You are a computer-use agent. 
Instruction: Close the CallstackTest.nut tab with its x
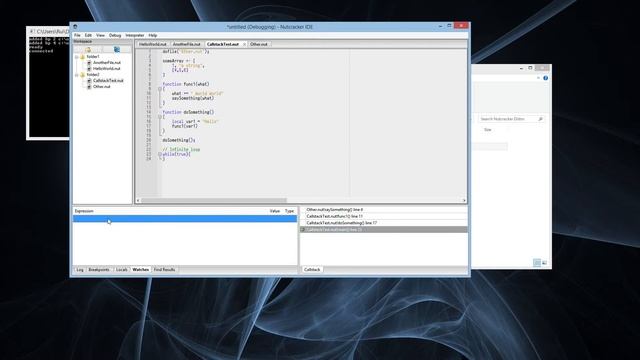244,44
